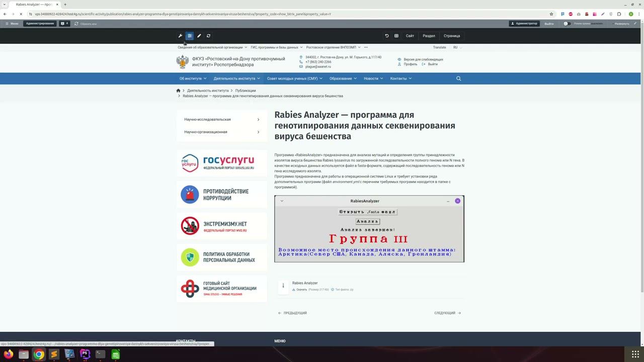Expand Сведения об образовательной организации dropdown
644x362 pixels.
(x=212, y=47)
